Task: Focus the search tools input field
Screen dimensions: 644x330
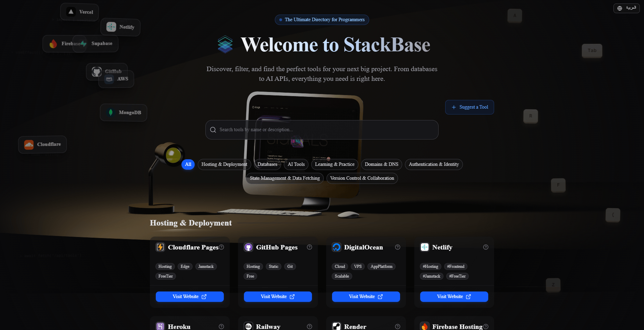Action: click(x=322, y=130)
